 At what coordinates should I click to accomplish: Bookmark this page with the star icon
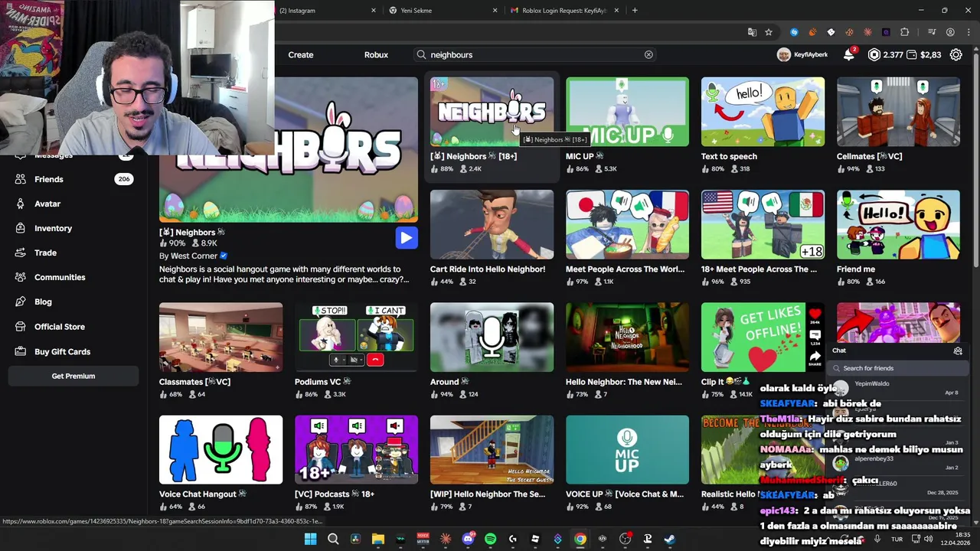coord(769,32)
